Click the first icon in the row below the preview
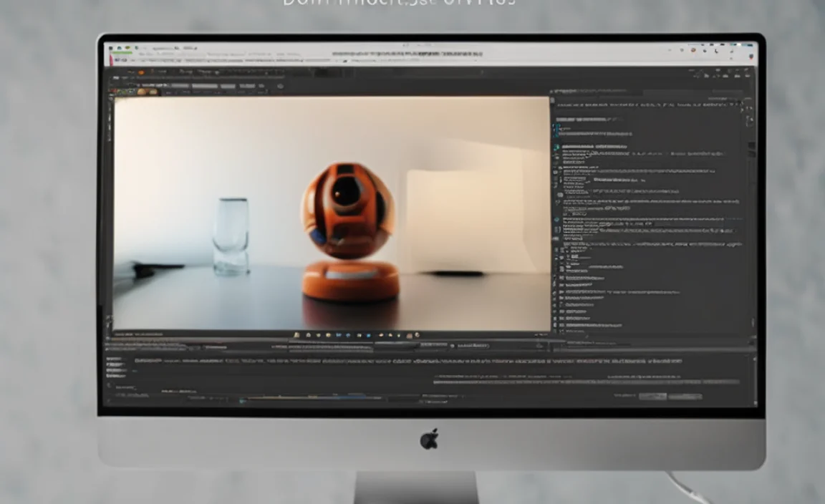 (296, 335)
